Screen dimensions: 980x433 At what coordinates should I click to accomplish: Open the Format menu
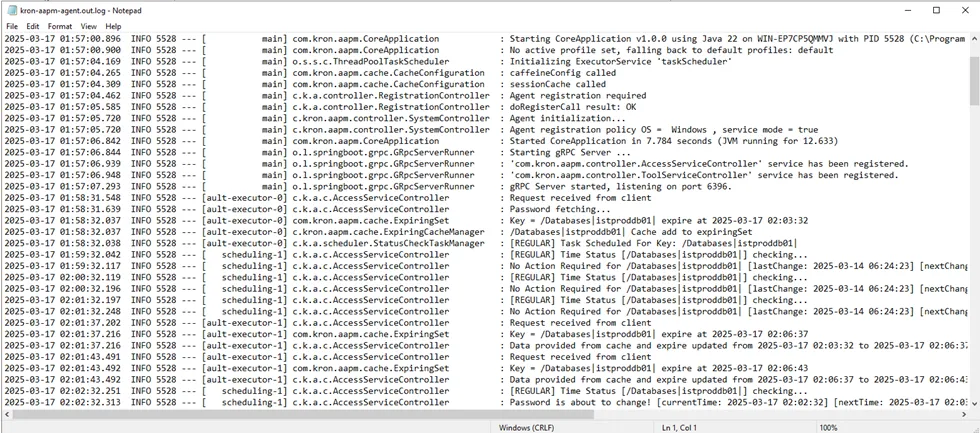(x=60, y=27)
